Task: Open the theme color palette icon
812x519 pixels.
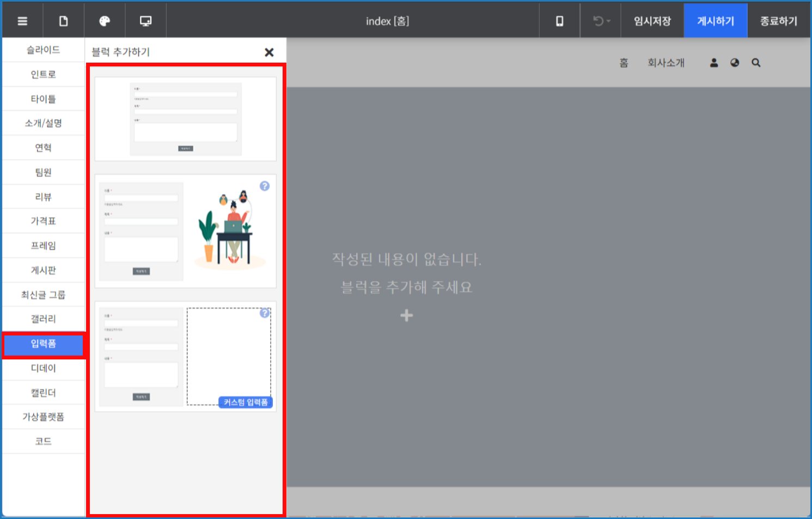Action: click(104, 20)
